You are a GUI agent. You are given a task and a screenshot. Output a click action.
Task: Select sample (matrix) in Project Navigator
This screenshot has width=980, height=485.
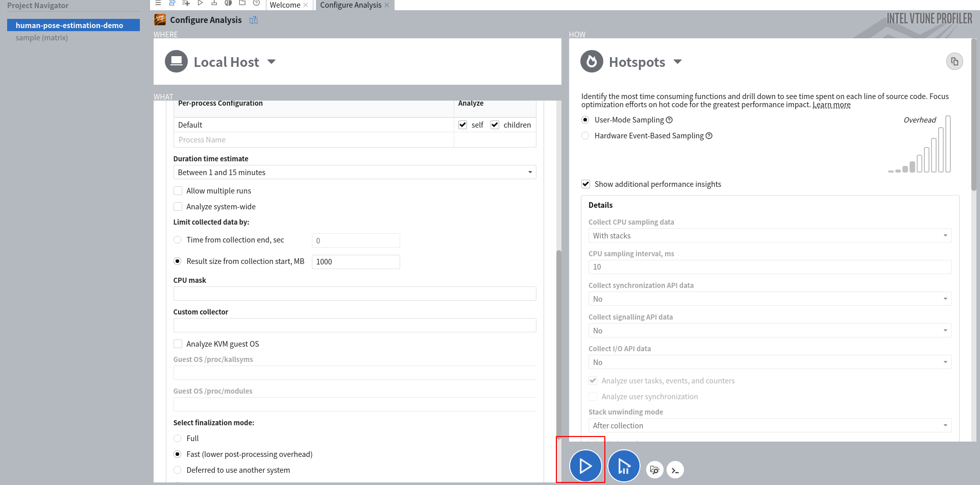42,38
